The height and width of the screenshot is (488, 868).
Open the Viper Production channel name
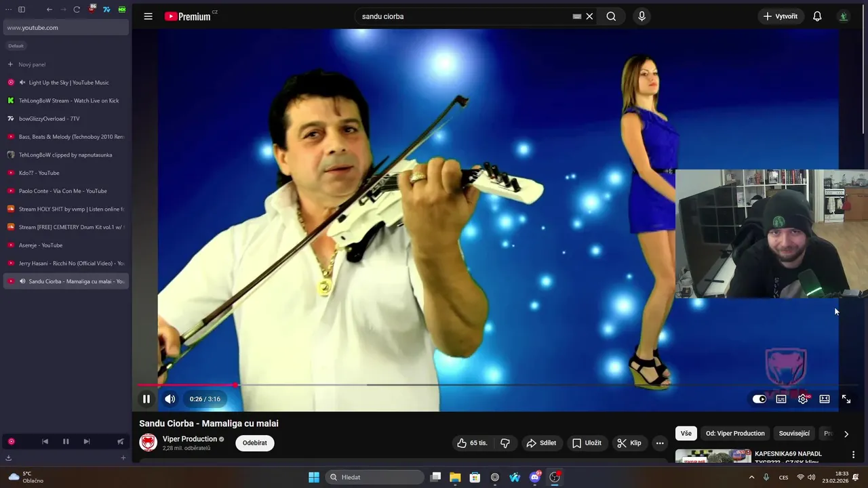coord(190,439)
